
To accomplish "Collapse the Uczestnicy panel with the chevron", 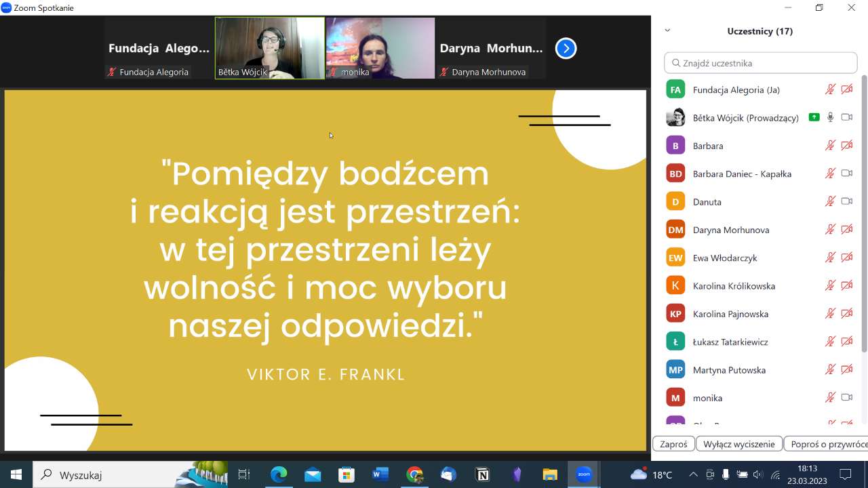I will pyautogui.click(x=667, y=30).
